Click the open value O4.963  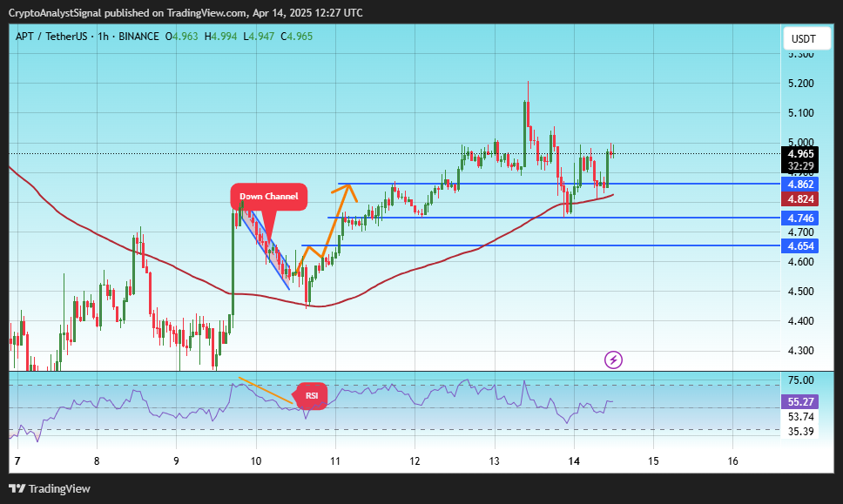coord(181,37)
